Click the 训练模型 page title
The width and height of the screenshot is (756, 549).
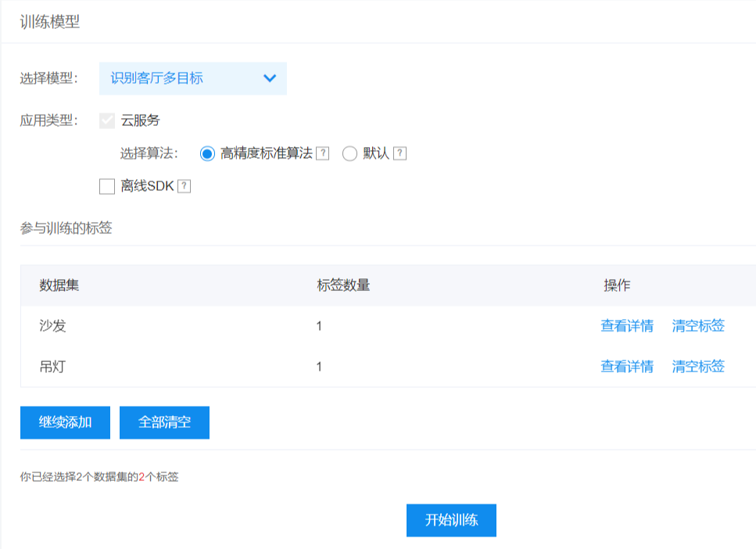50,22
